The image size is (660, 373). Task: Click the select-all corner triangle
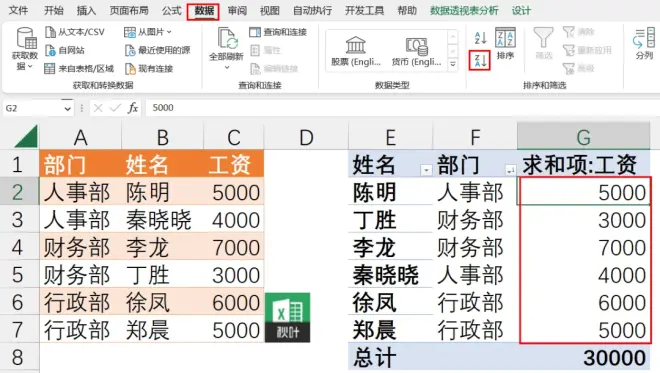click(x=27, y=136)
